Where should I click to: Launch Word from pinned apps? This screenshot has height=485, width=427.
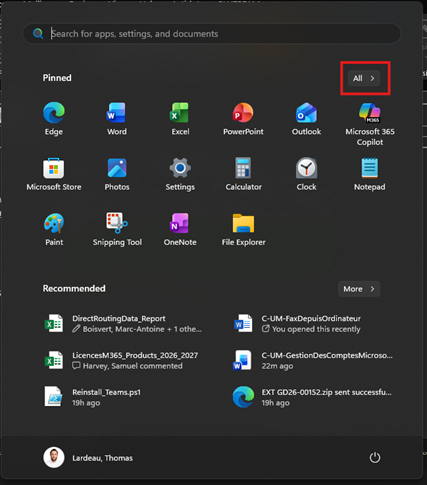coord(117,119)
